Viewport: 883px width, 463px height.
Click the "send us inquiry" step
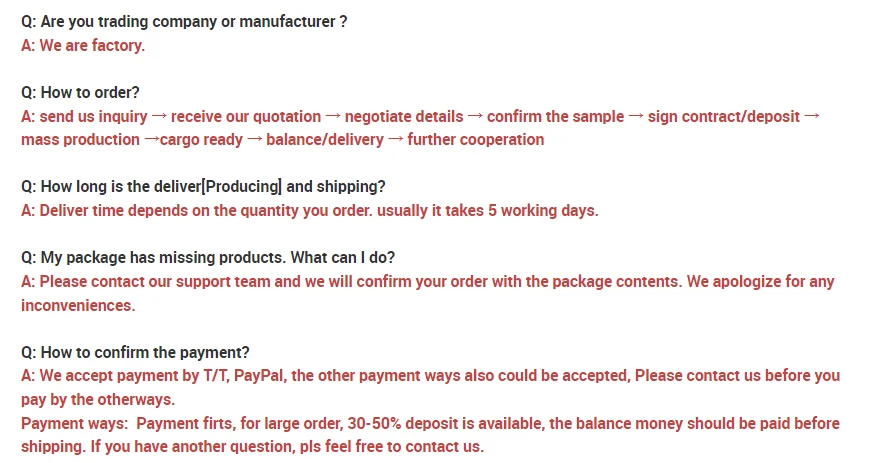point(93,117)
